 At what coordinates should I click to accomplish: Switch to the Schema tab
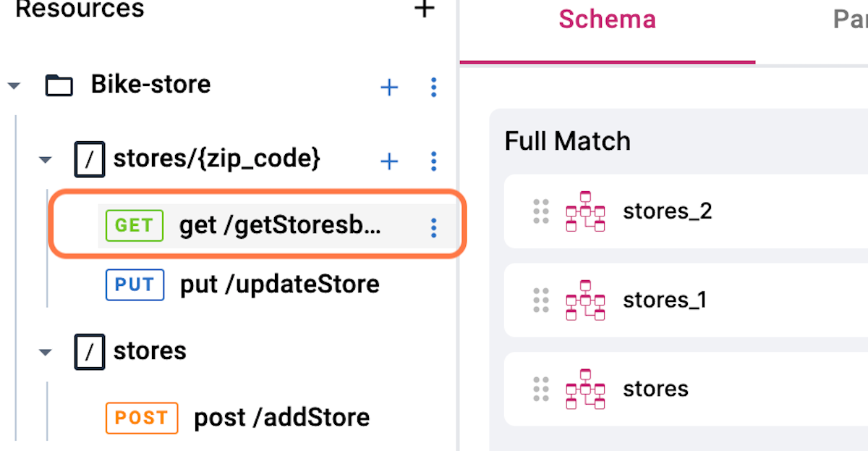click(607, 20)
